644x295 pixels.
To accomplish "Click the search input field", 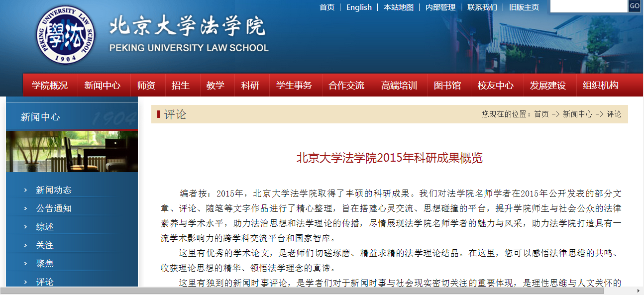I will [588, 6].
